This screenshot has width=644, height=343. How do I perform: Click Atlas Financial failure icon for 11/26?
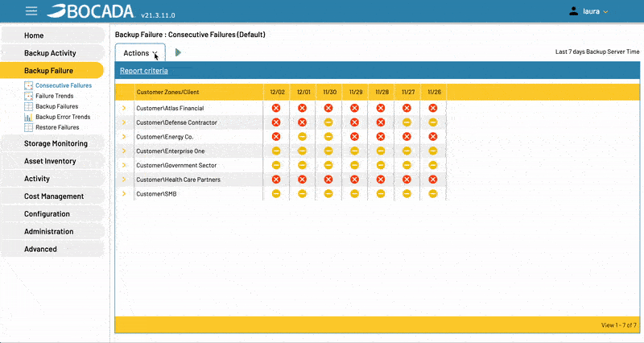[x=433, y=108]
